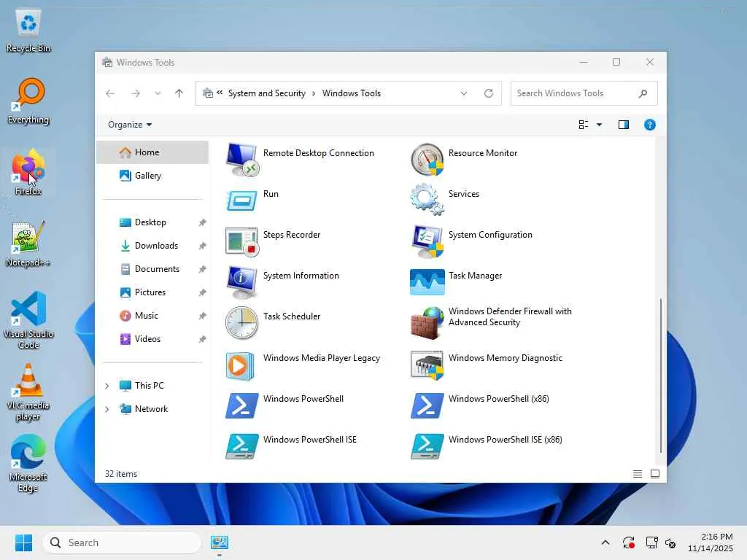Click the Visual Studio Code desktop shortcut
Viewport: 747px width, 560px height.
click(28, 320)
